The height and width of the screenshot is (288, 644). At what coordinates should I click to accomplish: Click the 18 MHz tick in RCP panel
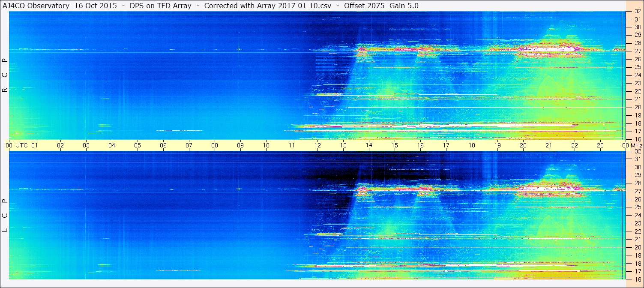coord(638,123)
